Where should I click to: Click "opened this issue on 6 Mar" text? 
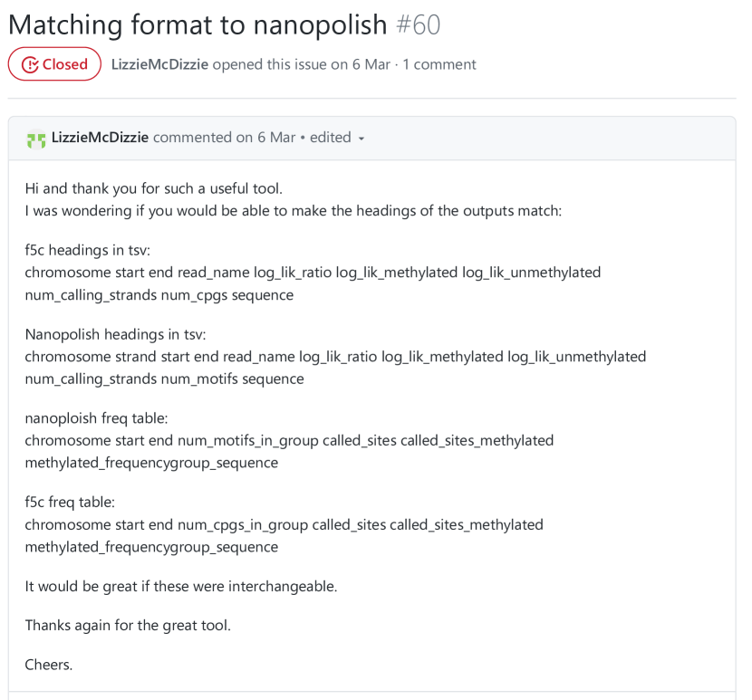pos(301,64)
